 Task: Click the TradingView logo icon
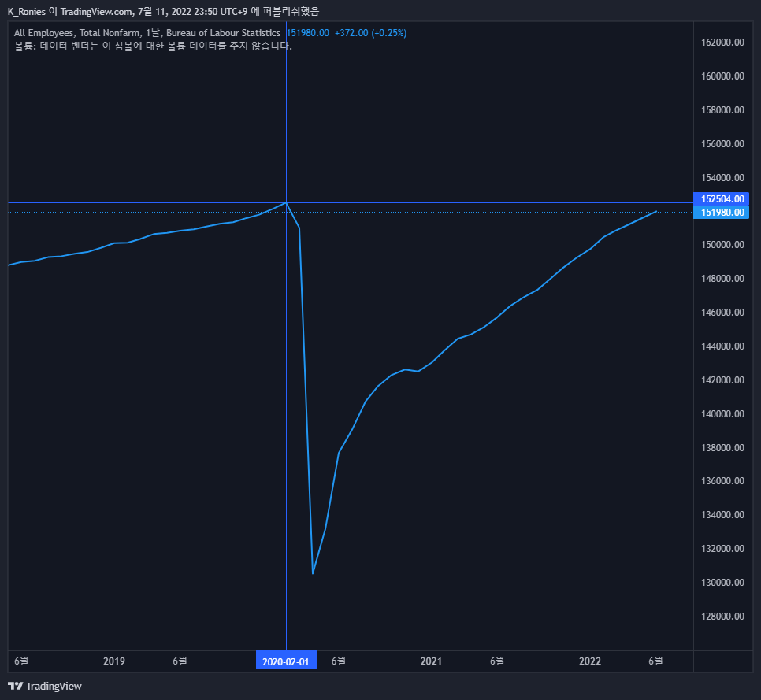tap(15, 686)
